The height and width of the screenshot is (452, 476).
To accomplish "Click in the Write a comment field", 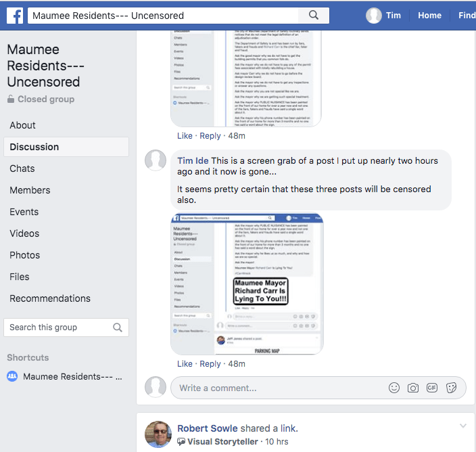I will [277, 388].
